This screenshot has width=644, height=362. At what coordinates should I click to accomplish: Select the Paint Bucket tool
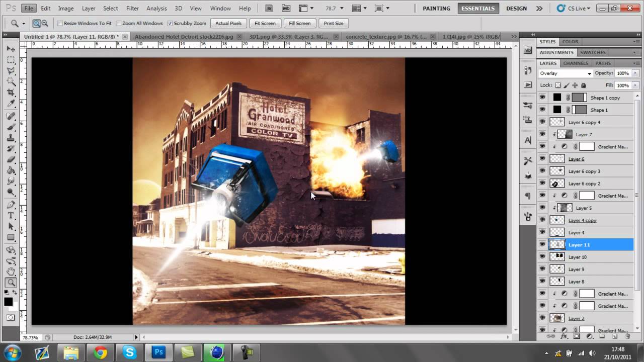(x=11, y=171)
